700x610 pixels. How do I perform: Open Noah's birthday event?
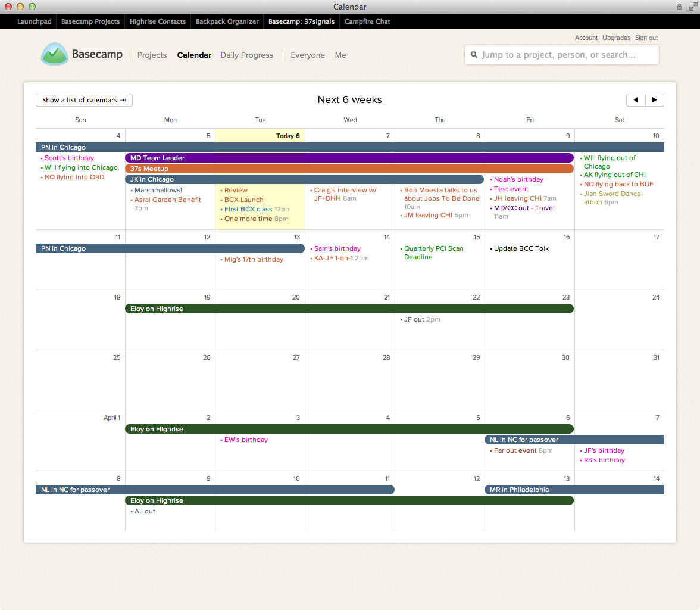(x=518, y=179)
